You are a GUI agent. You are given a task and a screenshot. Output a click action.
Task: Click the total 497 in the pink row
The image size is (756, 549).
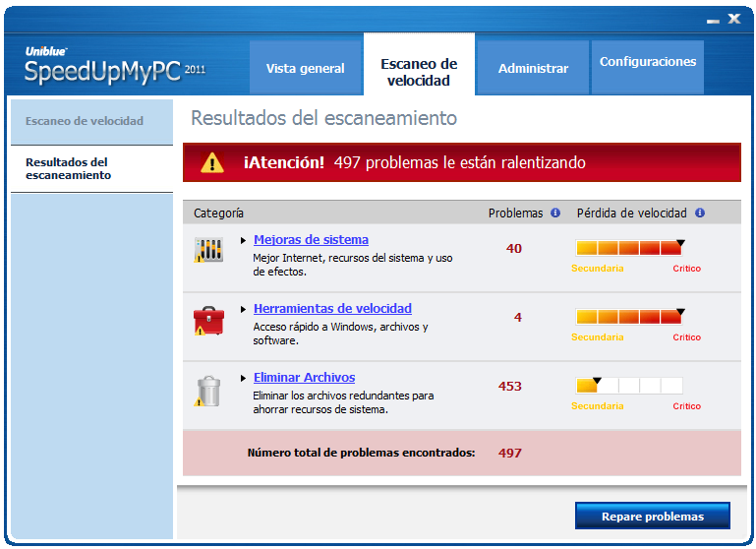pyautogui.click(x=510, y=453)
